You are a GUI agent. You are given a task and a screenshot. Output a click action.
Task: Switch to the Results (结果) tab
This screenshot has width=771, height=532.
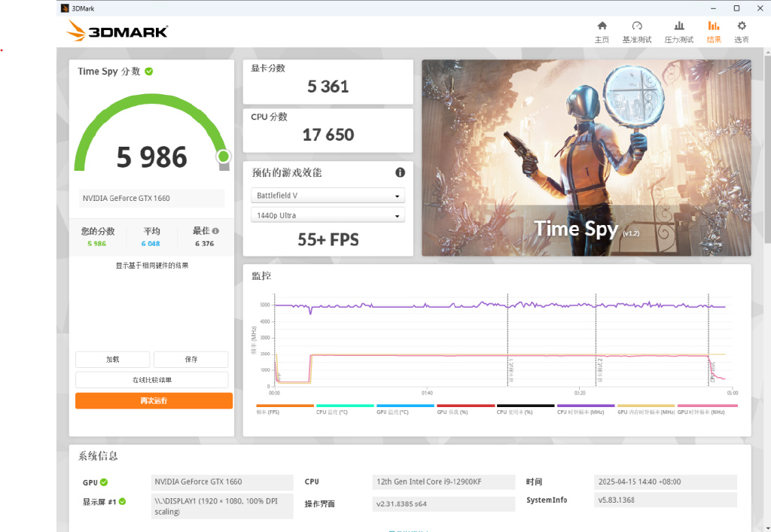pos(713,31)
